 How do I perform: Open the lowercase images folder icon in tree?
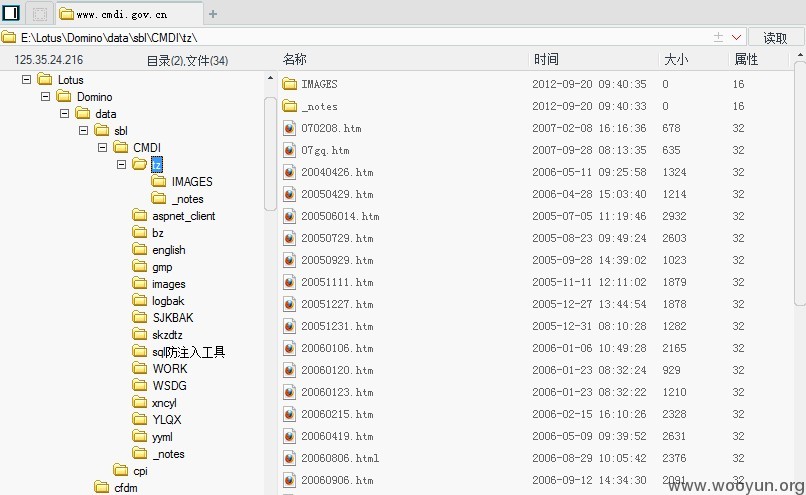pyautogui.click(x=139, y=283)
